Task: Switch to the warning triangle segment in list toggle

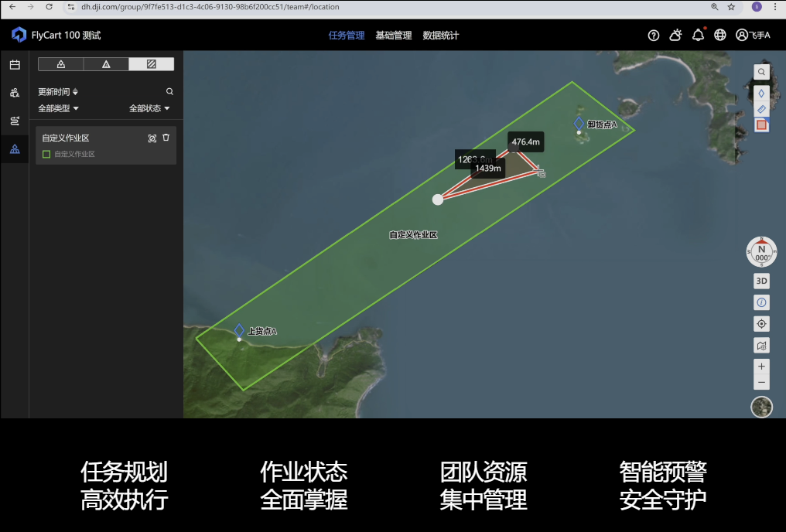Action: tap(106, 64)
